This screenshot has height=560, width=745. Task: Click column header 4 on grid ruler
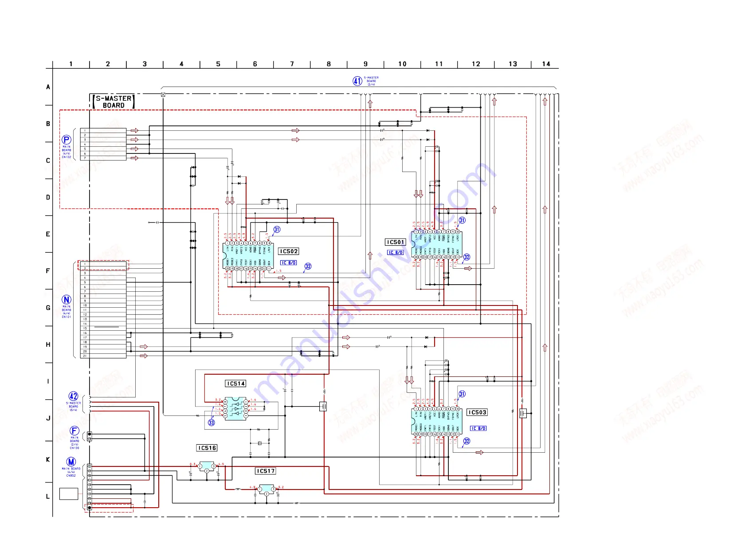pos(181,64)
